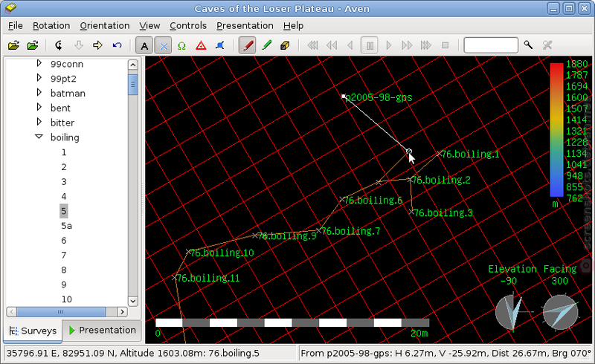This screenshot has width=595, height=364.
Task: Expand the 99pt2 survey node
Action: (x=39, y=78)
